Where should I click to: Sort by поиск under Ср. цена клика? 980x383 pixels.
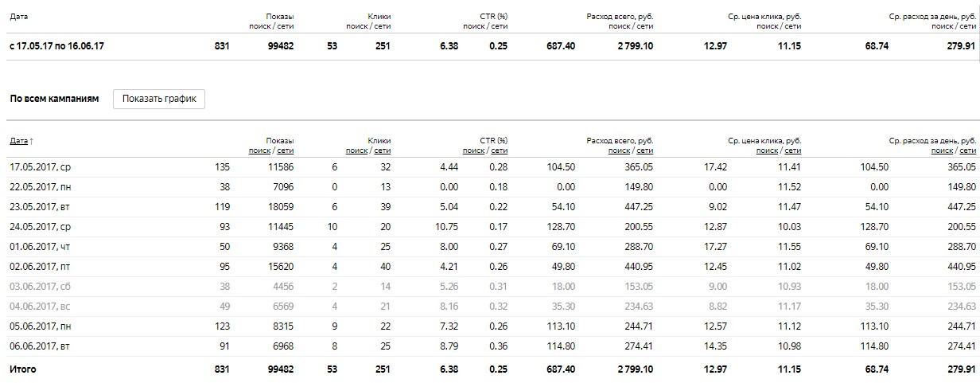coord(768,150)
